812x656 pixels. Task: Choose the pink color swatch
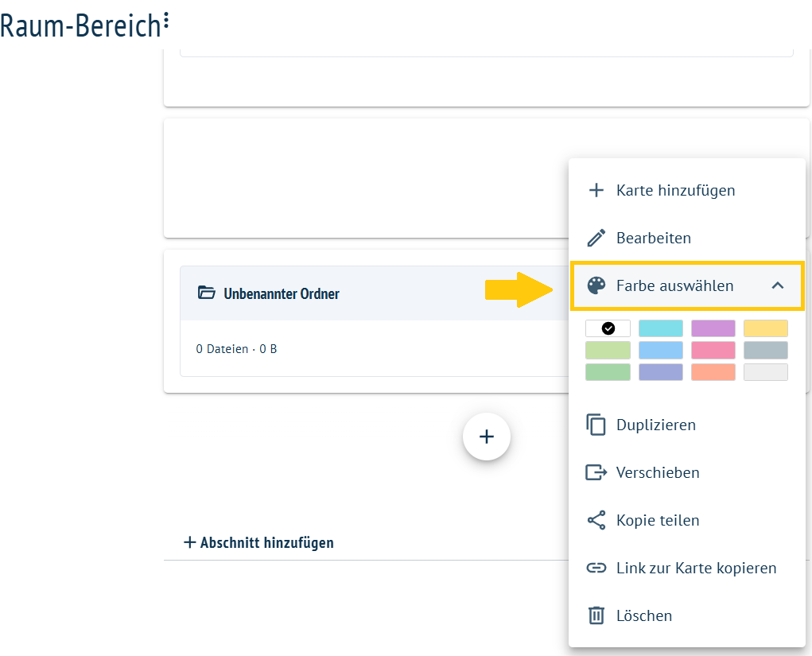coord(713,350)
